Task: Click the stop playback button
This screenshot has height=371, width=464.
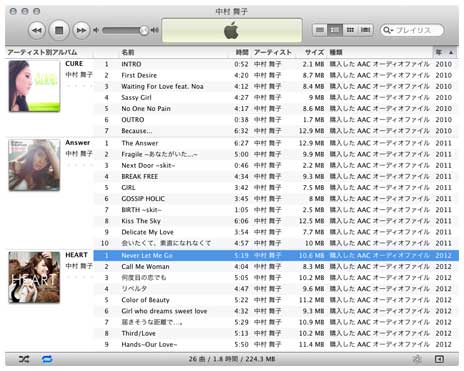Action: [x=59, y=30]
